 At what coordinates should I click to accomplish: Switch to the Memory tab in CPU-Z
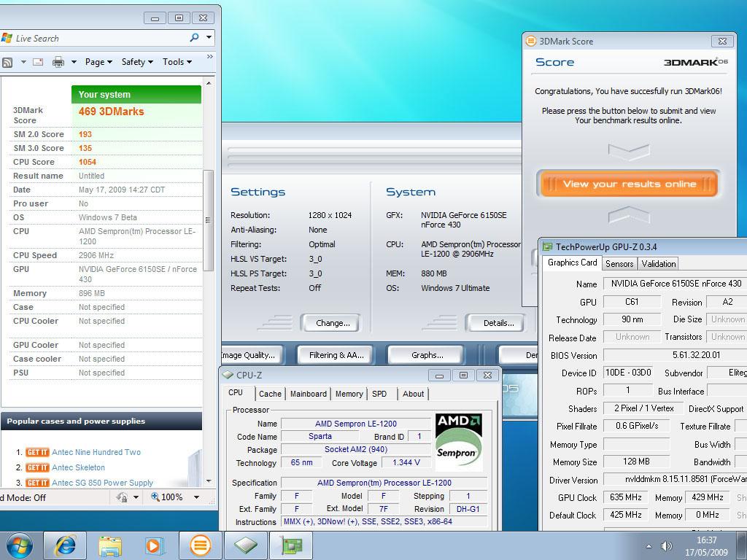pyautogui.click(x=349, y=394)
